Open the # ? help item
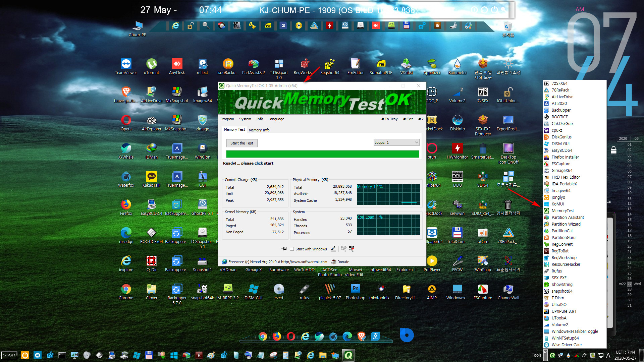Viewport: 644px width, 362px height. [x=421, y=119]
